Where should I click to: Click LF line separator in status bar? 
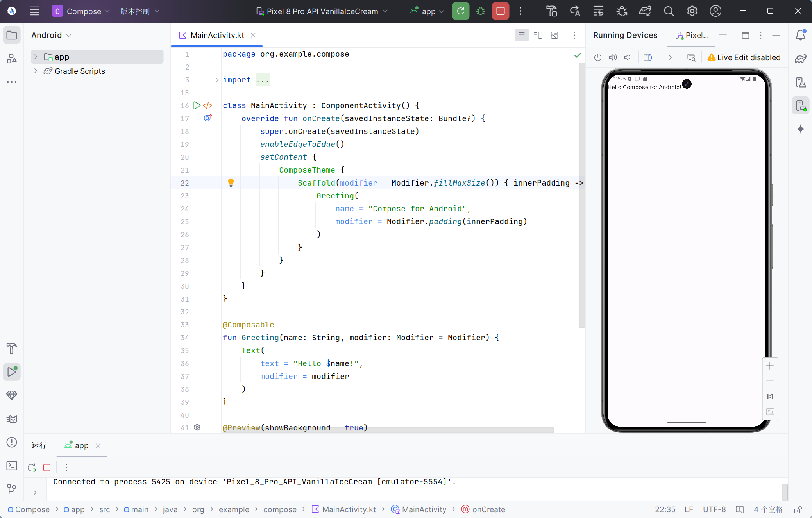[689, 509]
